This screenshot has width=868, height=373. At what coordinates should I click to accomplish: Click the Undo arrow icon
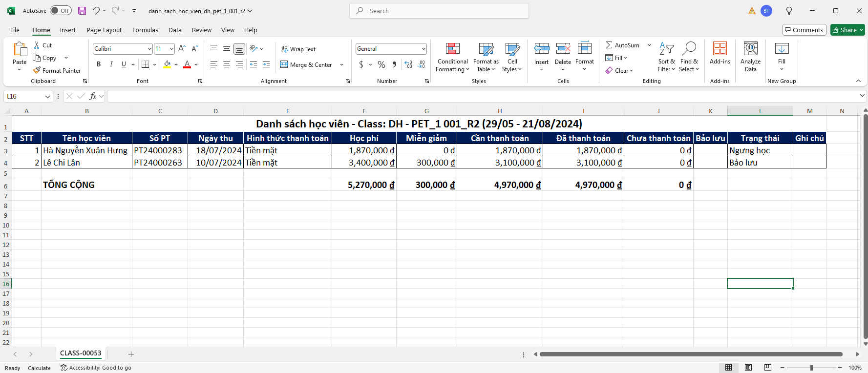coord(96,11)
